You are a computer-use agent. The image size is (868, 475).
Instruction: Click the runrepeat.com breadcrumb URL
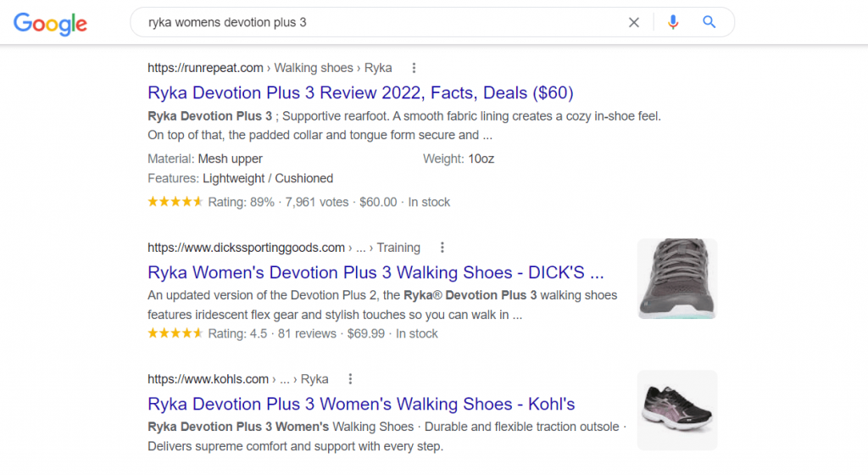coord(270,68)
